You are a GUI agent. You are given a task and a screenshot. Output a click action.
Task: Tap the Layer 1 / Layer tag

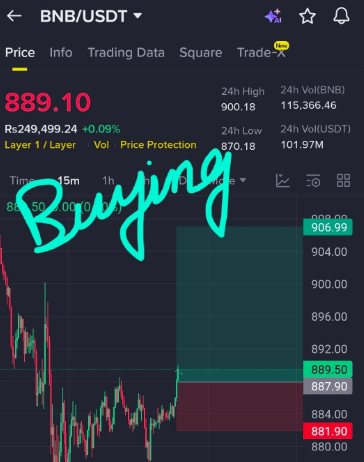[x=40, y=145]
